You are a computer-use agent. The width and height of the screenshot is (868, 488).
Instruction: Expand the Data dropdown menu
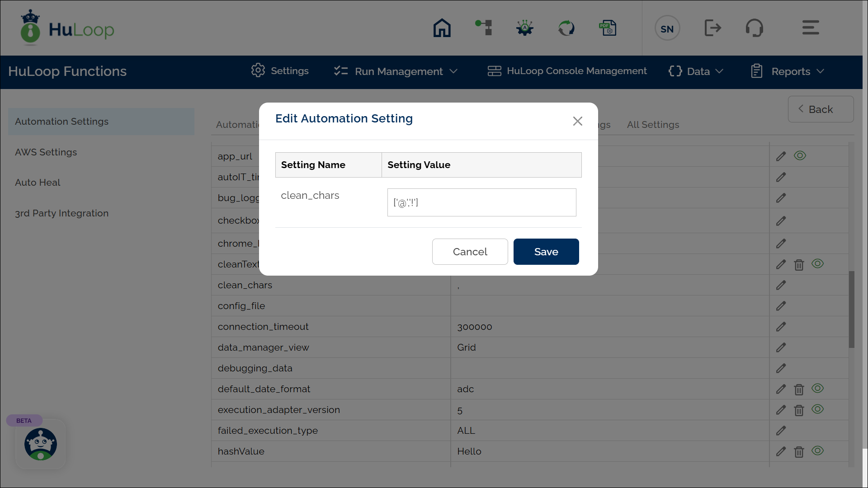coord(696,71)
